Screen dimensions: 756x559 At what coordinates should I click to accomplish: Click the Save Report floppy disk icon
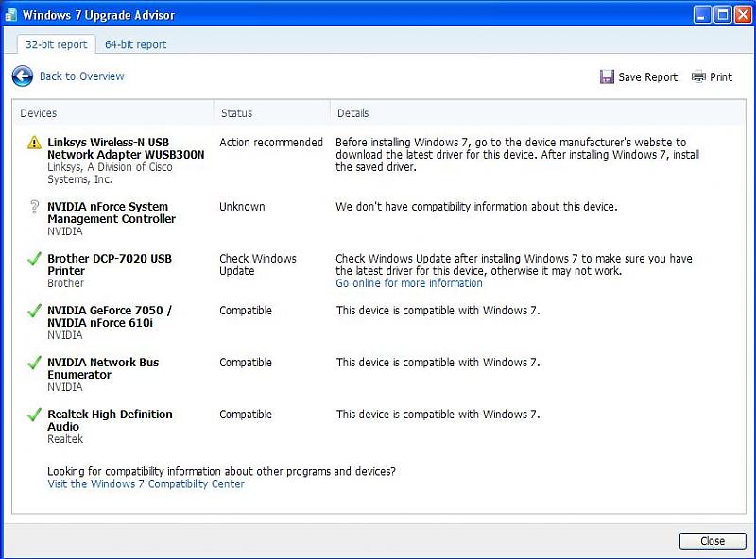[x=607, y=76]
